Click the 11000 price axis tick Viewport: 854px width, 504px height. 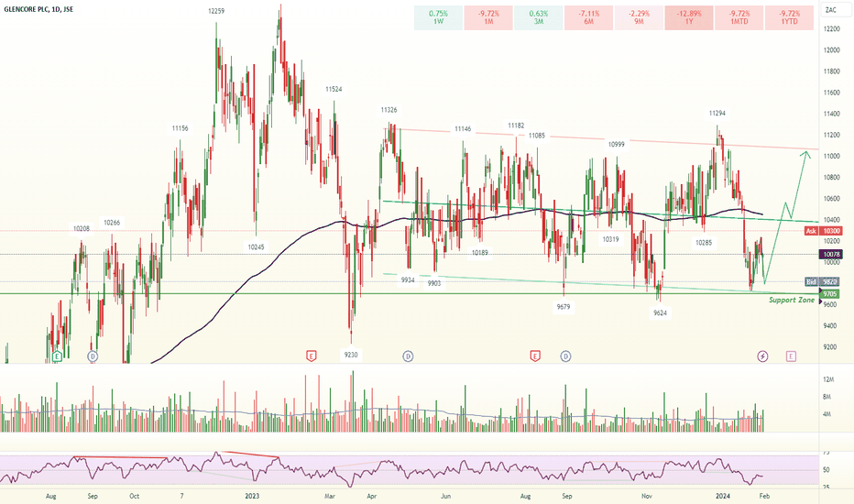click(831, 157)
